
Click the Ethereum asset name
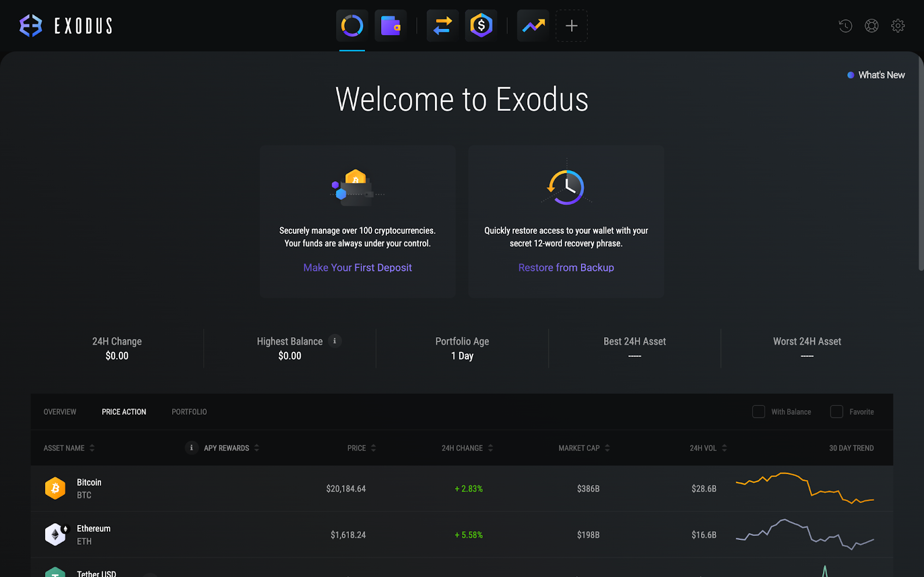[x=94, y=528]
